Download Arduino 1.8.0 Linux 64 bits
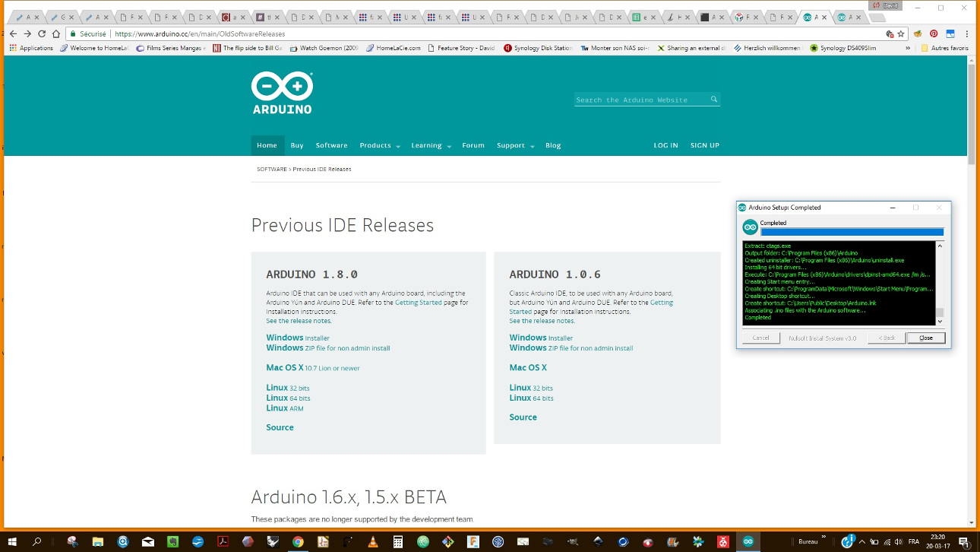Image resolution: width=980 pixels, height=552 pixels. [288, 398]
